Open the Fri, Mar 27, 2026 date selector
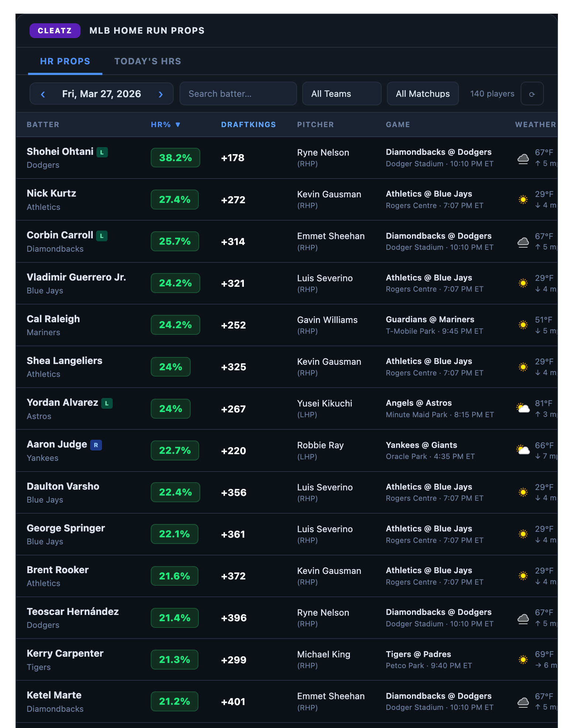Image resolution: width=569 pixels, height=728 pixels. coord(102,94)
